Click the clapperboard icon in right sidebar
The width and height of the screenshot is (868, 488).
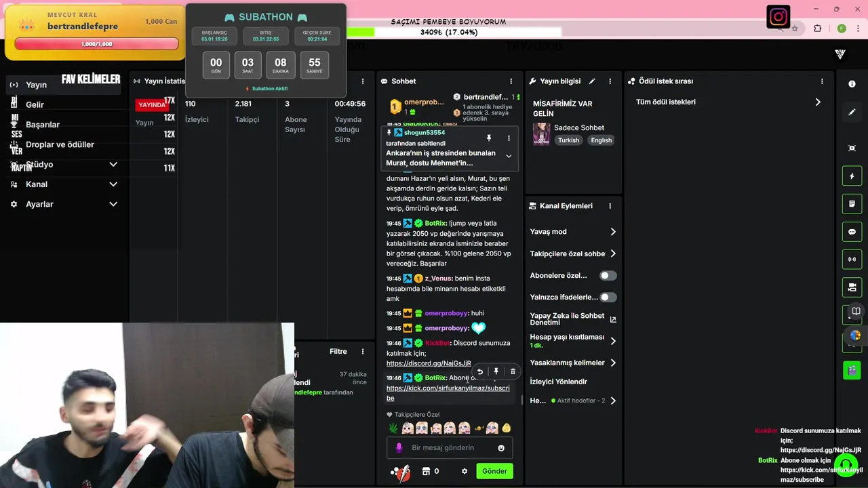852,370
